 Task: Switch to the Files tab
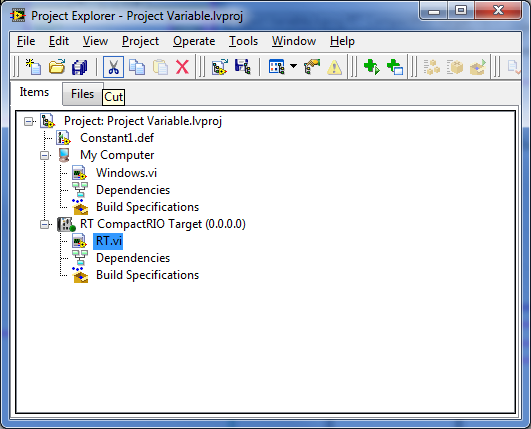click(x=82, y=94)
